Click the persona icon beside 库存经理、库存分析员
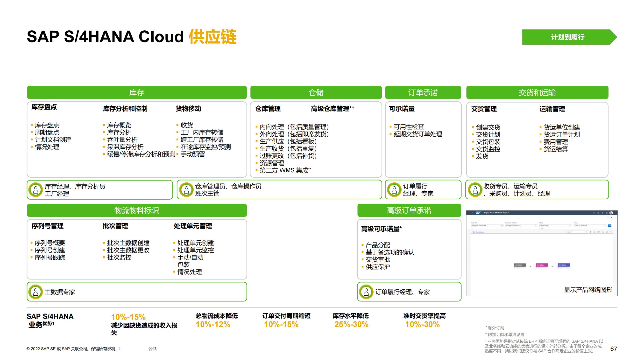 (x=36, y=190)
